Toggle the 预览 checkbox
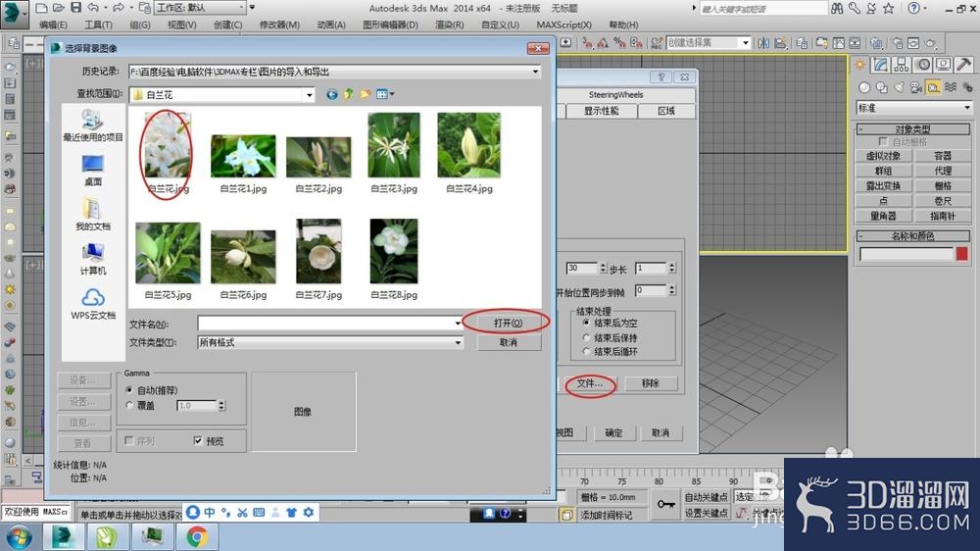This screenshot has width=980, height=551. click(x=198, y=441)
